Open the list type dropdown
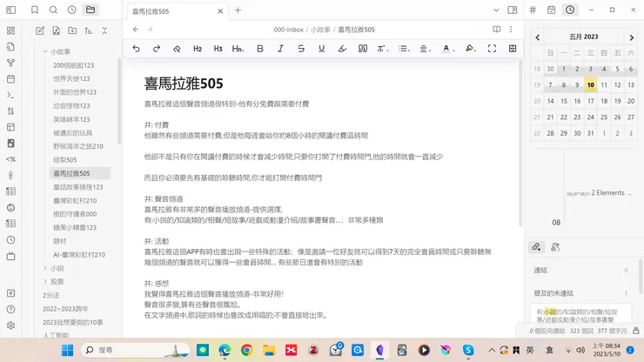The height and width of the screenshot is (362, 644). point(404,49)
